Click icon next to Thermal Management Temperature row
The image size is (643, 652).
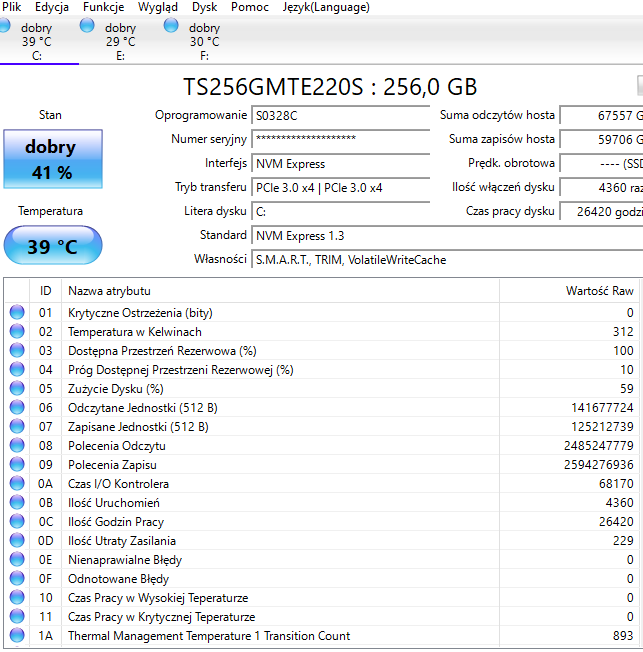coord(17,636)
